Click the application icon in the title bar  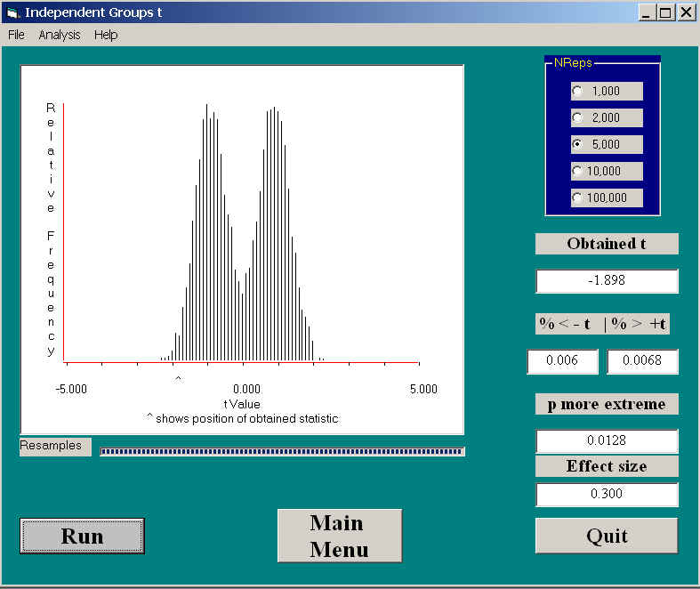(x=12, y=12)
